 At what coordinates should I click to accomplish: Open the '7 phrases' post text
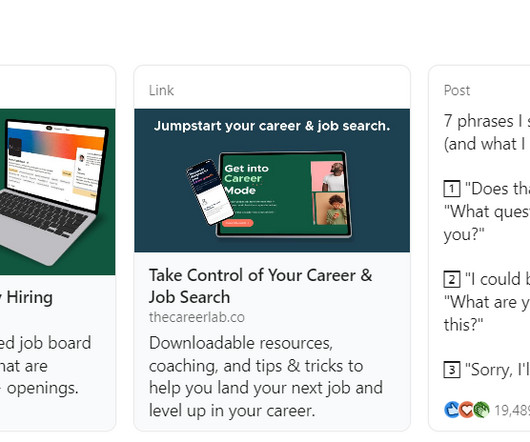tap(487, 132)
